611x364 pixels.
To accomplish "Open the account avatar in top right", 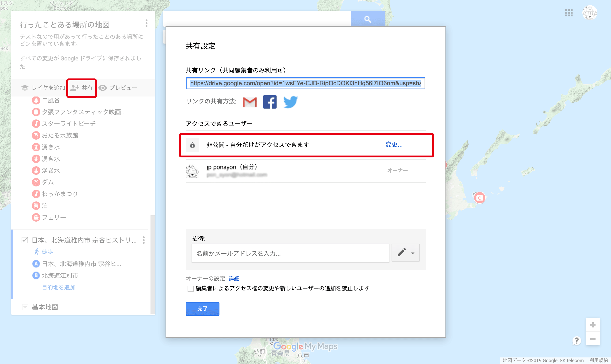I will [x=590, y=12].
